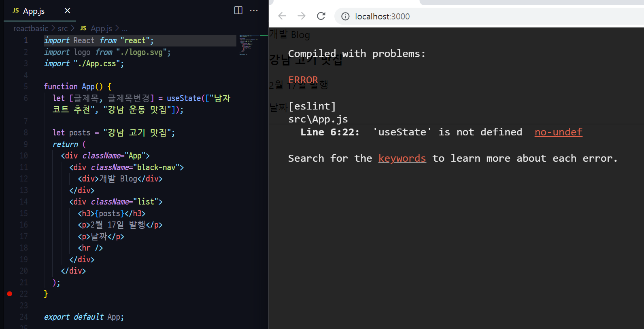Image resolution: width=644 pixels, height=329 pixels.
Task: Open the editor More Actions menu
Action: (x=254, y=11)
